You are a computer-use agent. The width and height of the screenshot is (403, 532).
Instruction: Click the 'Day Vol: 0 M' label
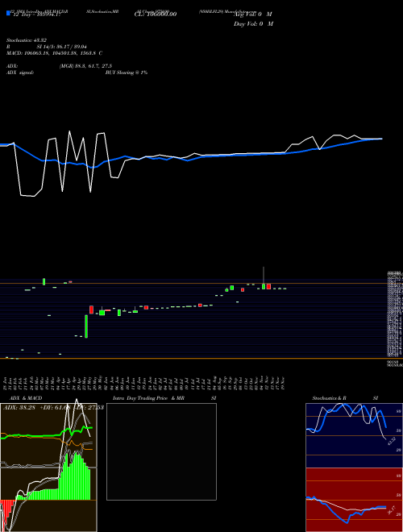[253, 24]
